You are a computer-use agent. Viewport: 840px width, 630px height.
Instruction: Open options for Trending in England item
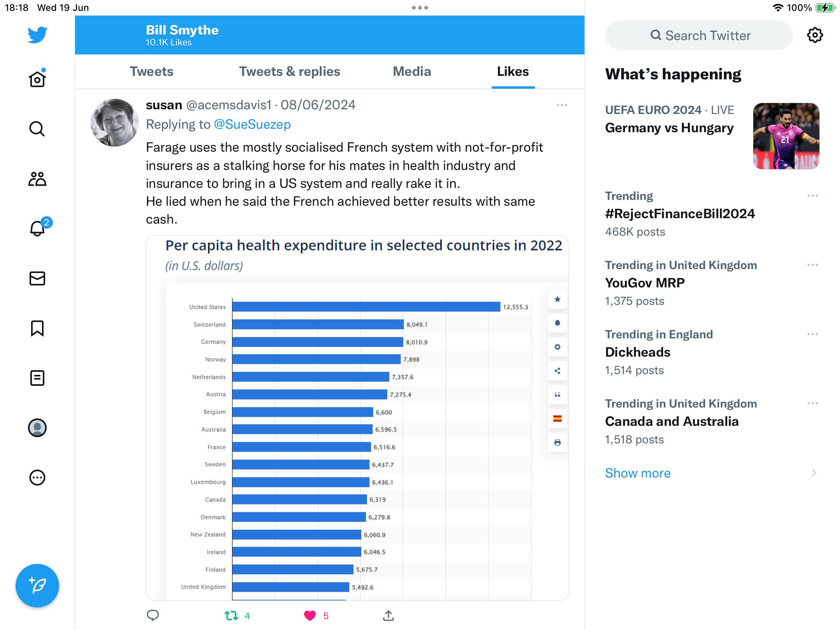[x=812, y=334]
